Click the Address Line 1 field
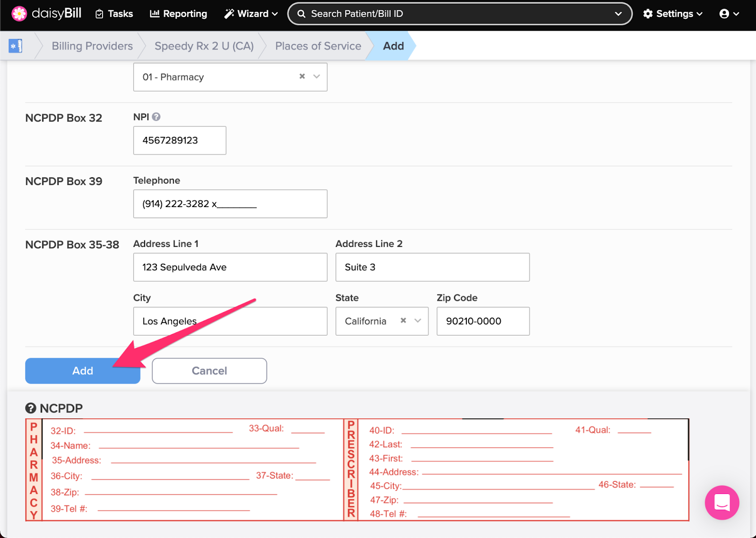The image size is (756, 538). coord(230,267)
